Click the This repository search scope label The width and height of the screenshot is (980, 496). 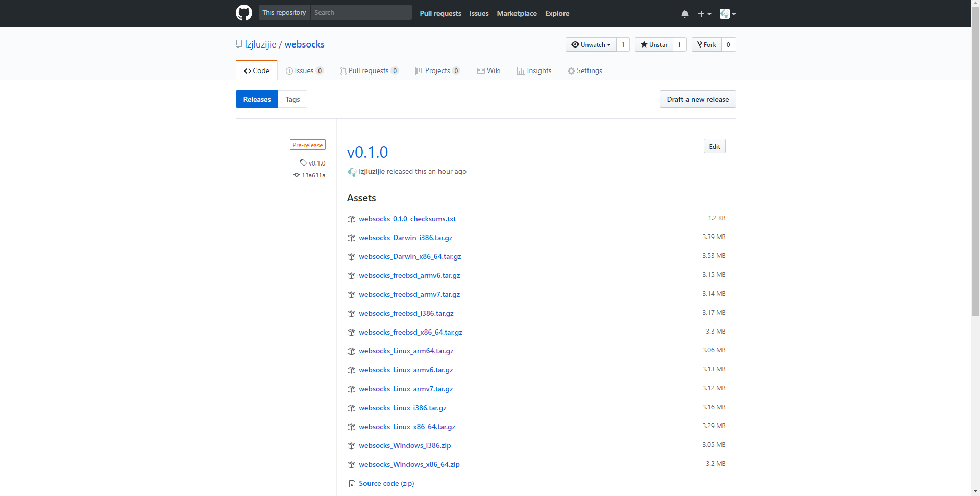[x=284, y=13]
